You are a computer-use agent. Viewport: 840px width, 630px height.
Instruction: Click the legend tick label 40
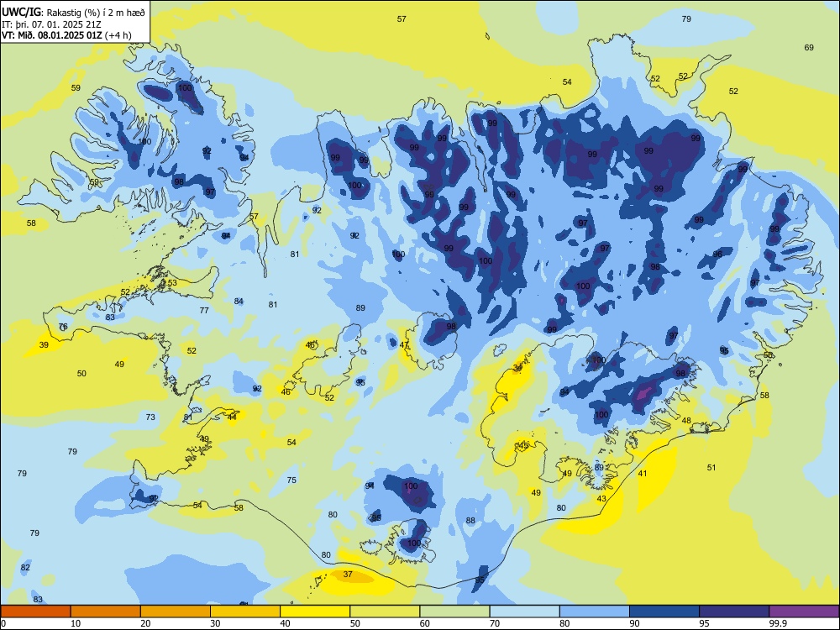285,623
